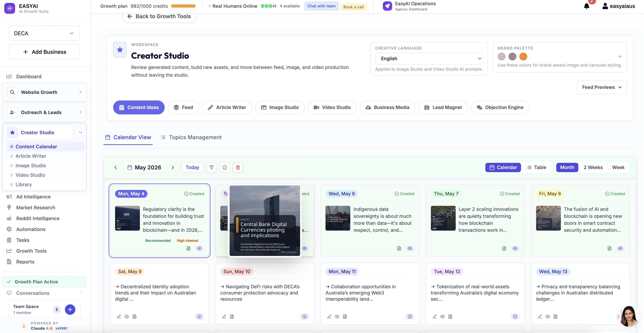This screenshot has width=644, height=333.
Task: Toggle eye icon on Mon, May 11 card
Action: 337,317
